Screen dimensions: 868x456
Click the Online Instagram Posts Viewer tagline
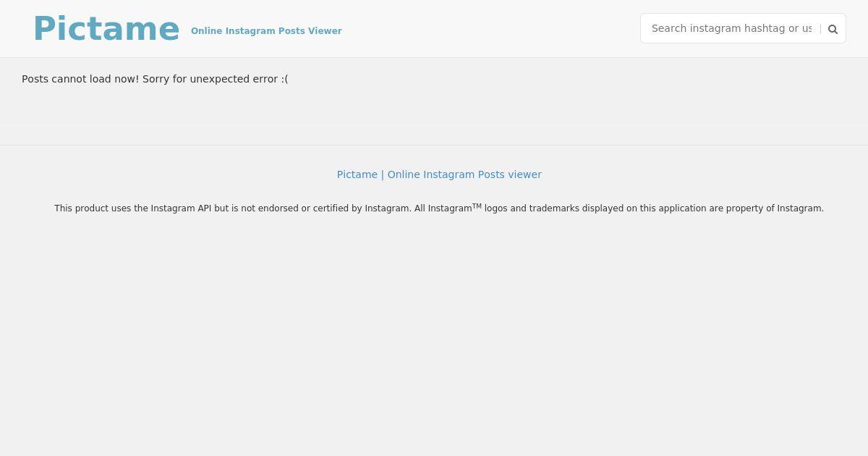pyautogui.click(x=266, y=31)
